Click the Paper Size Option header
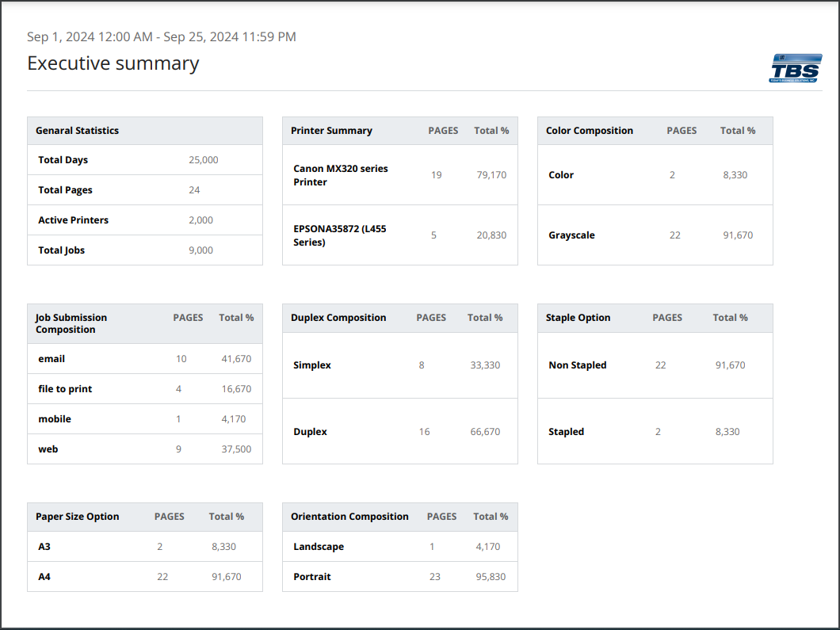840x630 pixels. click(77, 517)
